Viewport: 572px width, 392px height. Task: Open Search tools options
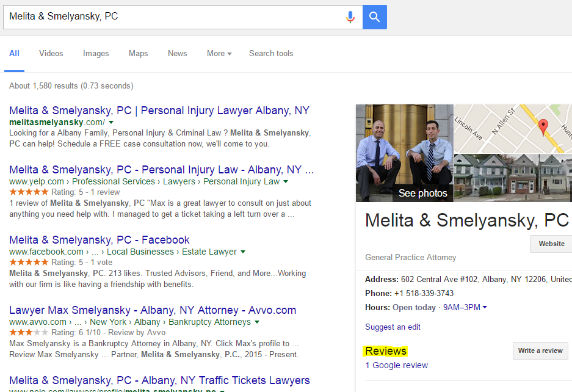pyautogui.click(x=271, y=53)
